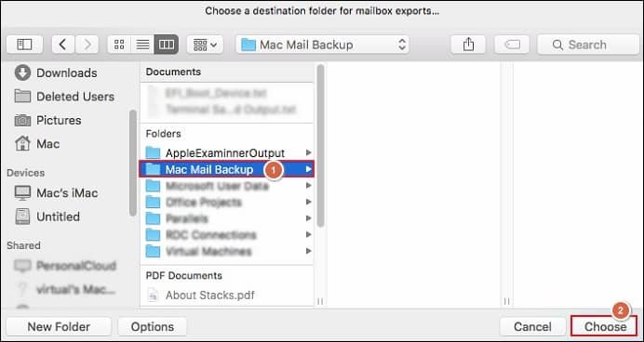This screenshot has height=342, width=644.
Task: Click the Mac Mail Backup folder icon
Action: coord(154,169)
